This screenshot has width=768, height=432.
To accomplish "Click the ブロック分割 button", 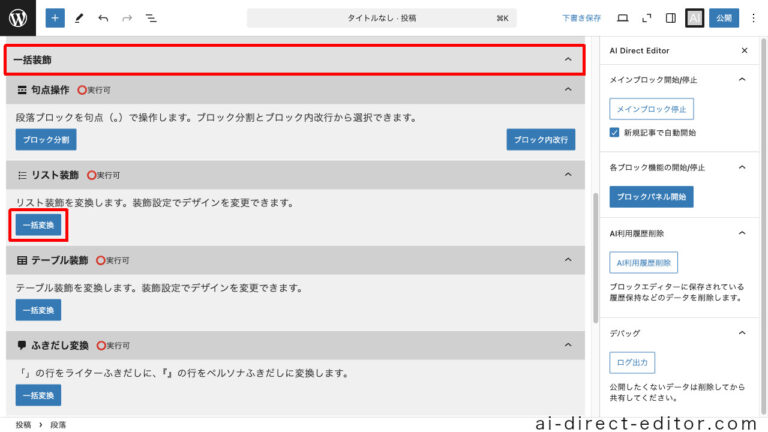I will point(46,140).
